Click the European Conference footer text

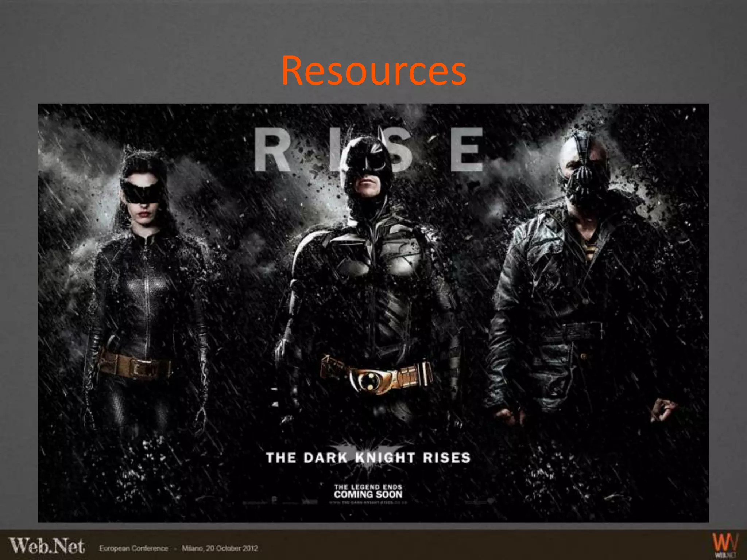tap(133, 548)
